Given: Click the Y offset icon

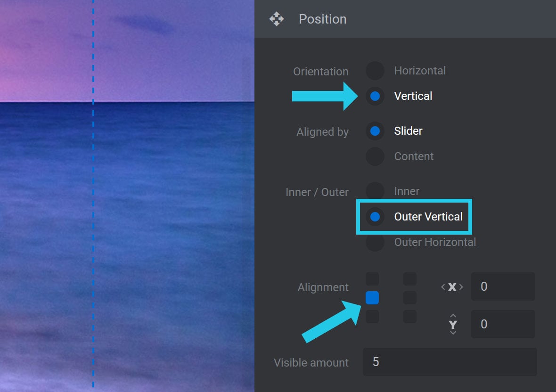Looking at the screenshot, I should point(453,324).
